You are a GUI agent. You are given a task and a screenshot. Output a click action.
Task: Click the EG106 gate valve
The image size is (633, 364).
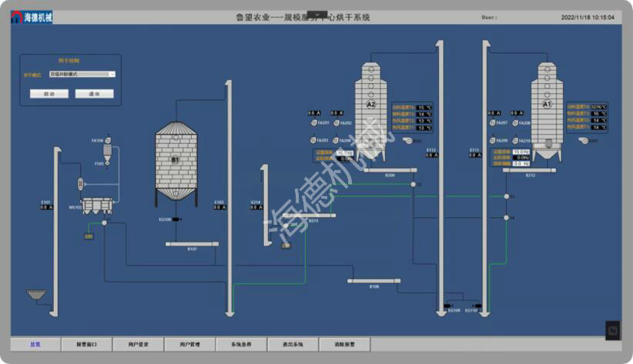[176, 219]
